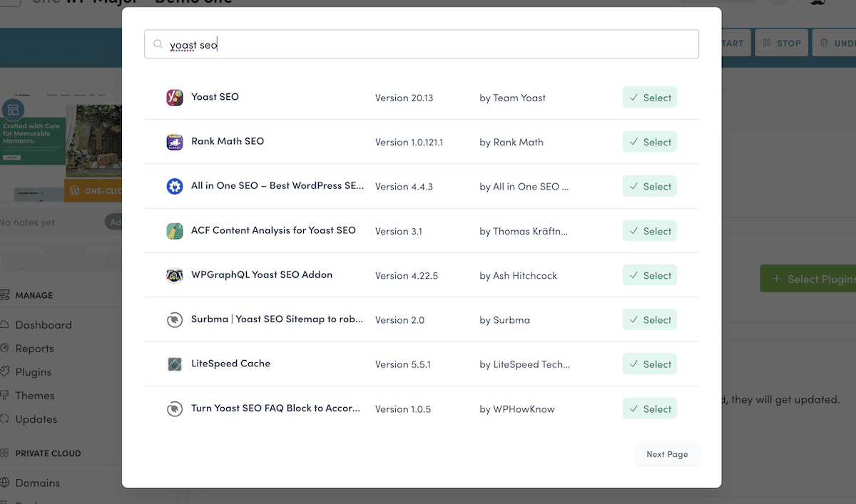Click the WPGraphQL Yoast SEO Addon icon
The width and height of the screenshot is (856, 504).
[175, 275]
